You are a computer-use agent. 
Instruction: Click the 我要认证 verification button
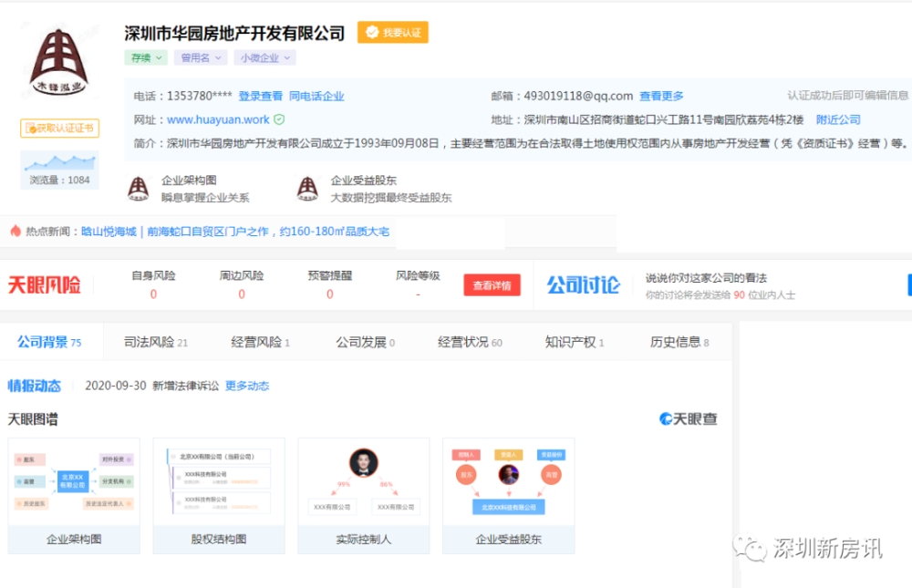[x=392, y=33]
